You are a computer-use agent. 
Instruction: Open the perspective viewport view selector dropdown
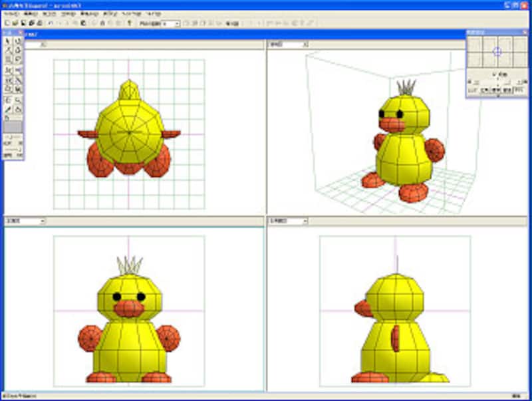pyautogui.click(x=305, y=45)
